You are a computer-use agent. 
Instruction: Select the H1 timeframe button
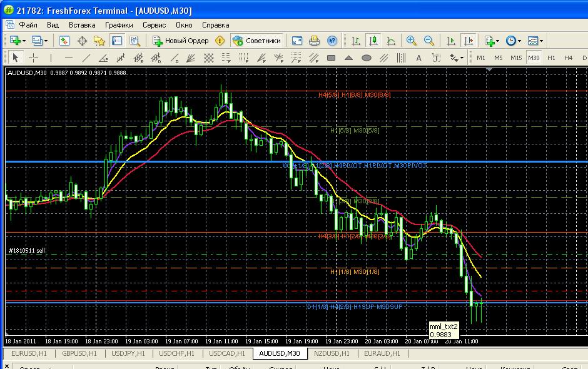point(551,58)
